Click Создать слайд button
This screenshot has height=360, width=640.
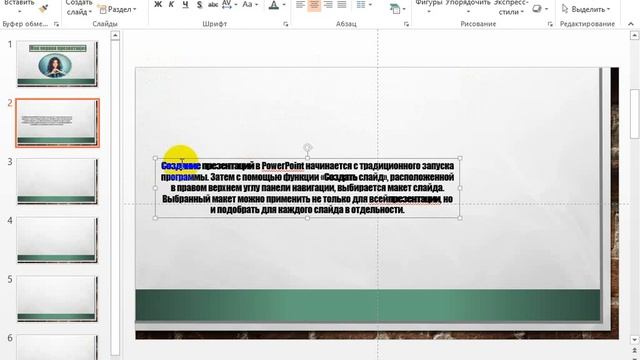79,7
